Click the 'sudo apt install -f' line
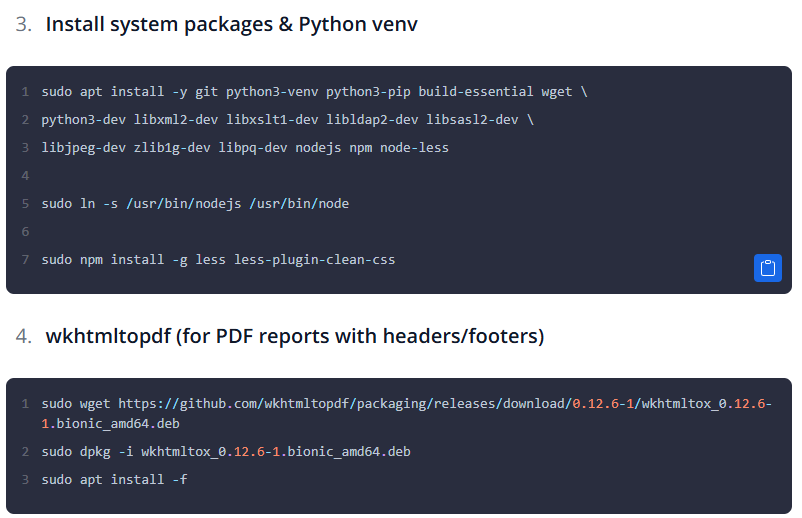The image size is (802, 518). [x=114, y=480]
